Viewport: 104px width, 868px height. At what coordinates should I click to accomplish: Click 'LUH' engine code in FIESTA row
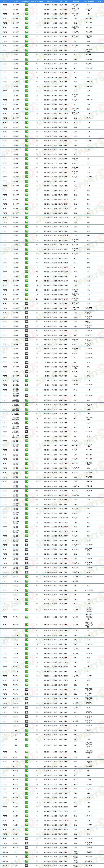89,658
